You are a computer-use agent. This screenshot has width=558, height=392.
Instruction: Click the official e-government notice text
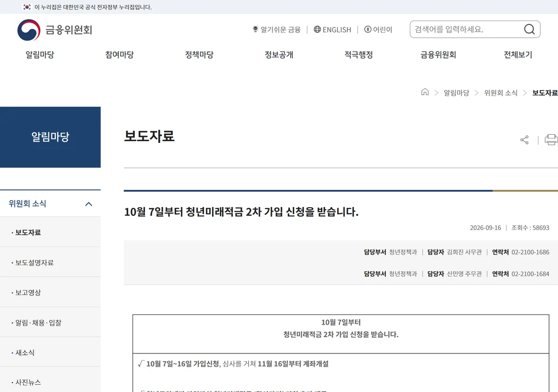(x=93, y=7)
